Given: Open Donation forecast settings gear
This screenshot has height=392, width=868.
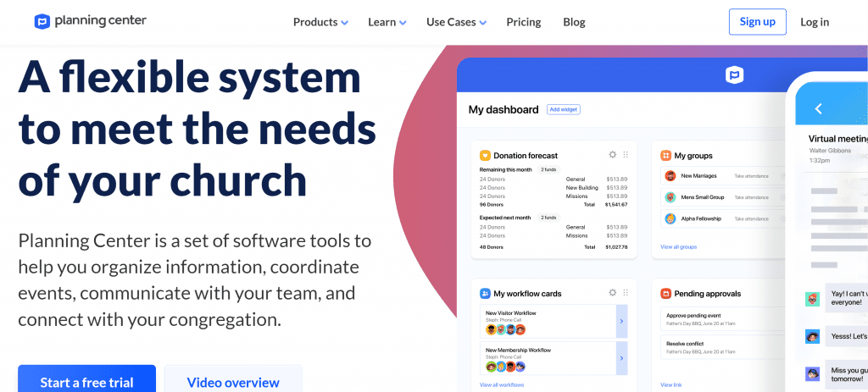Looking at the screenshot, I should (612, 155).
